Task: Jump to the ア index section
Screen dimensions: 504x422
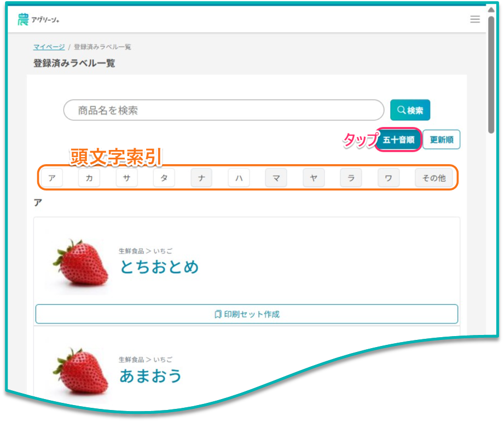Action: [x=52, y=178]
